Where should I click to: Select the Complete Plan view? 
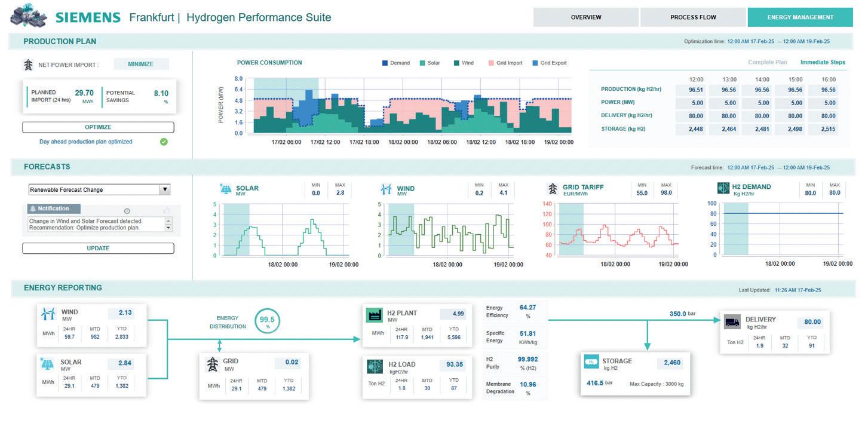coord(768,62)
